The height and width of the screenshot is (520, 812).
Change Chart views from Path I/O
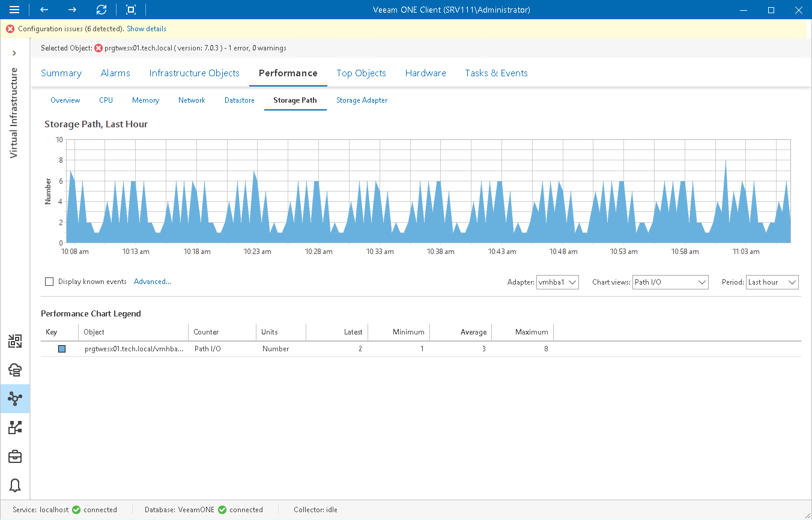(x=670, y=282)
